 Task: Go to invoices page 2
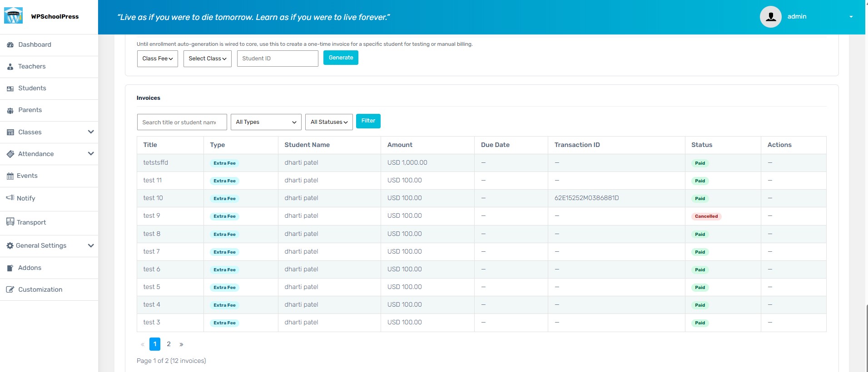tap(169, 344)
